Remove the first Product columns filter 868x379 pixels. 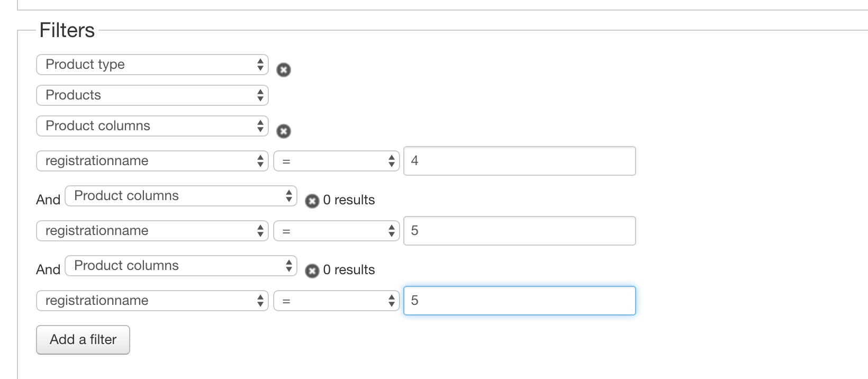tap(284, 131)
